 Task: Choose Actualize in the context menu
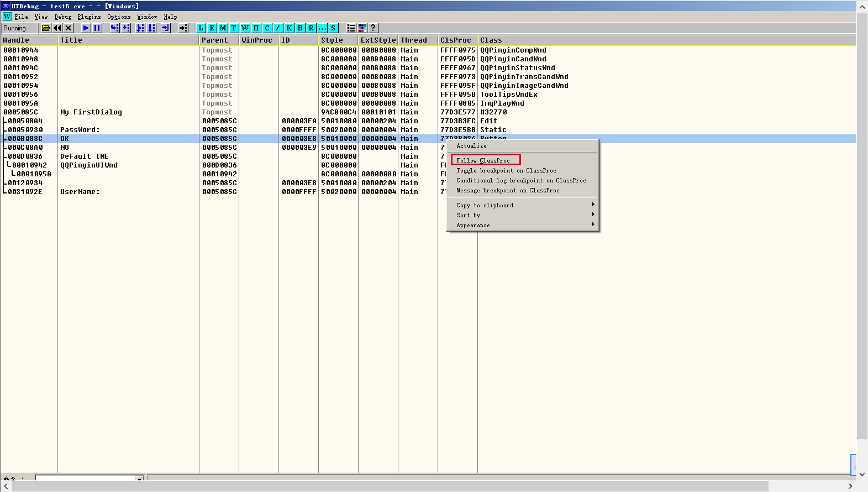[522, 145]
